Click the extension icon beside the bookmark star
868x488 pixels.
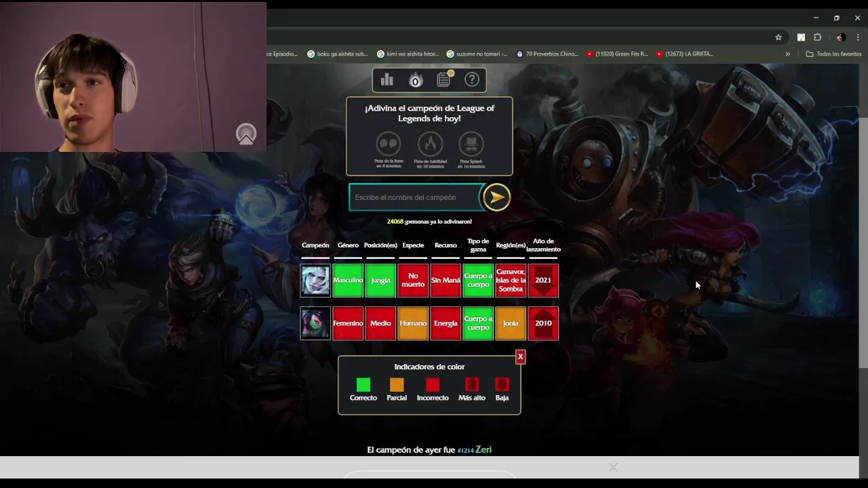(x=801, y=37)
